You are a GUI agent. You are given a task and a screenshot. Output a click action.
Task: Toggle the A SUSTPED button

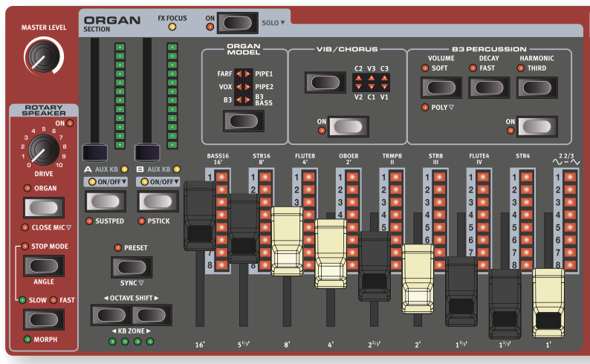[x=106, y=201]
